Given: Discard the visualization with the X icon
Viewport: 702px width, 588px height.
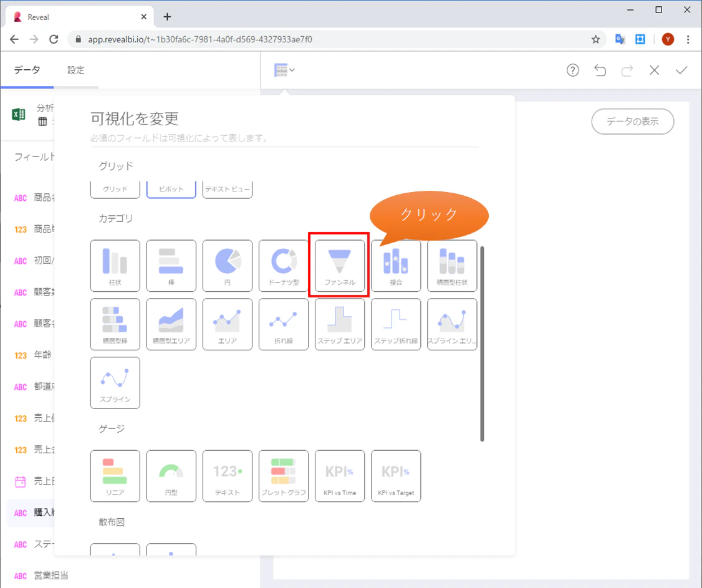Looking at the screenshot, I should click(x=655, y=70).
